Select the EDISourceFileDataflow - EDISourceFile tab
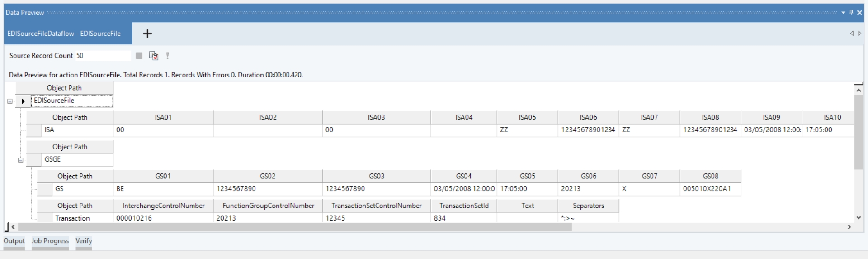Screen dimensions: 868x259 64,34
